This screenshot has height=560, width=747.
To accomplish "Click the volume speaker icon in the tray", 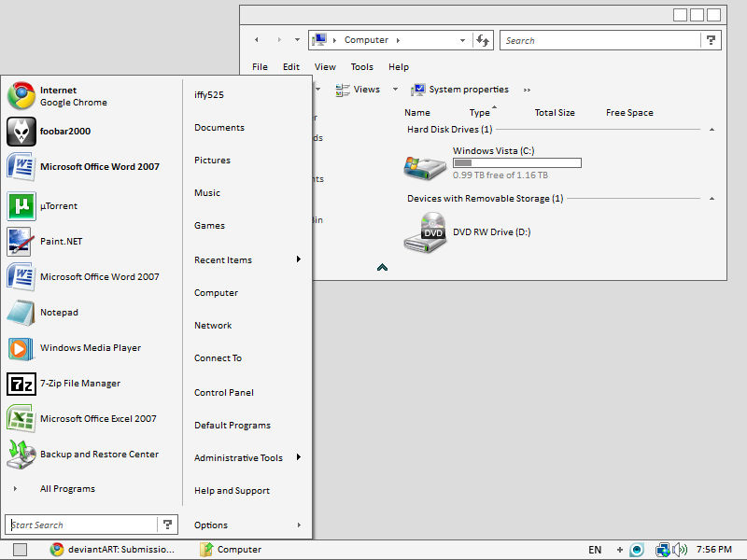I will (680, 550).
